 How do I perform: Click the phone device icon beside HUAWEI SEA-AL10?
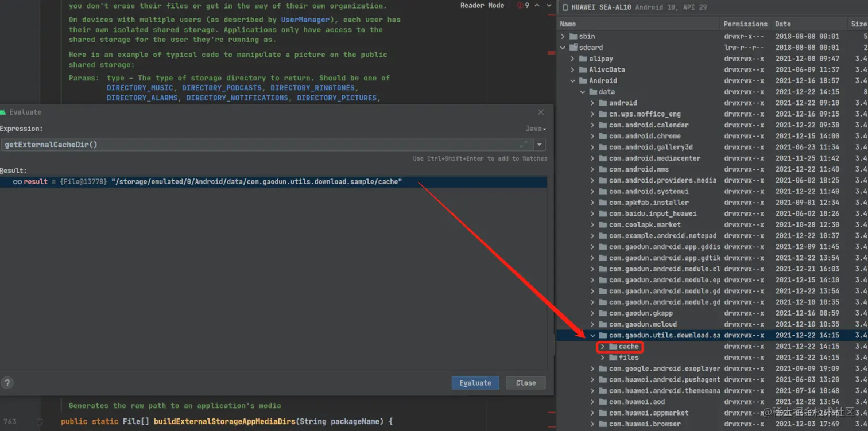pyautogui.click(x=565, y=7)
